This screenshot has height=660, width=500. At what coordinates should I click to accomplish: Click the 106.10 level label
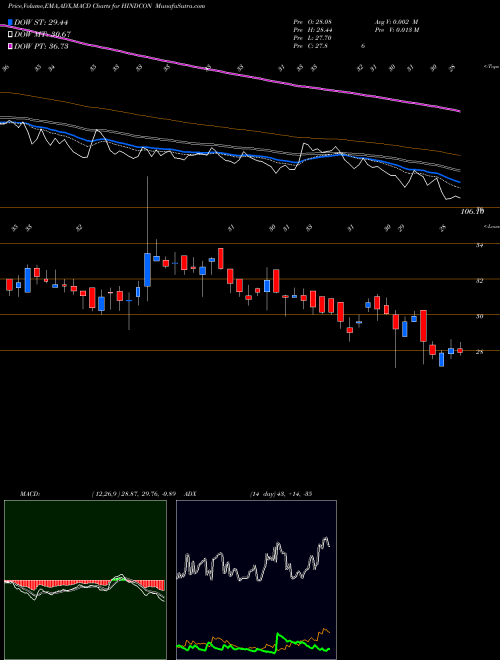472,212
